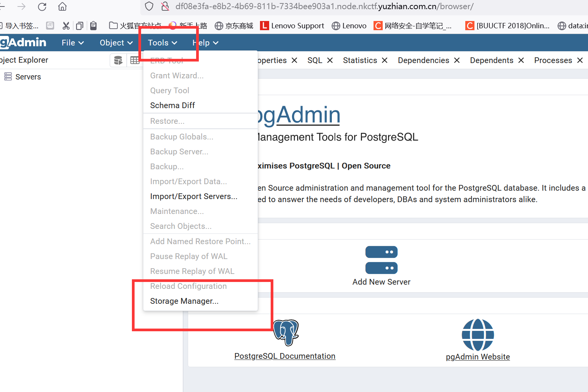Screen dimensions: 588x392
Task: Click Grant Wizard menu entry
Action: tap(200, 76)
